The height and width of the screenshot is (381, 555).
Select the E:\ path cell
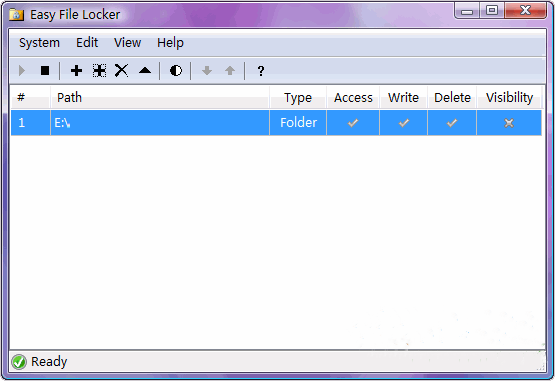(x=160, y=123)
